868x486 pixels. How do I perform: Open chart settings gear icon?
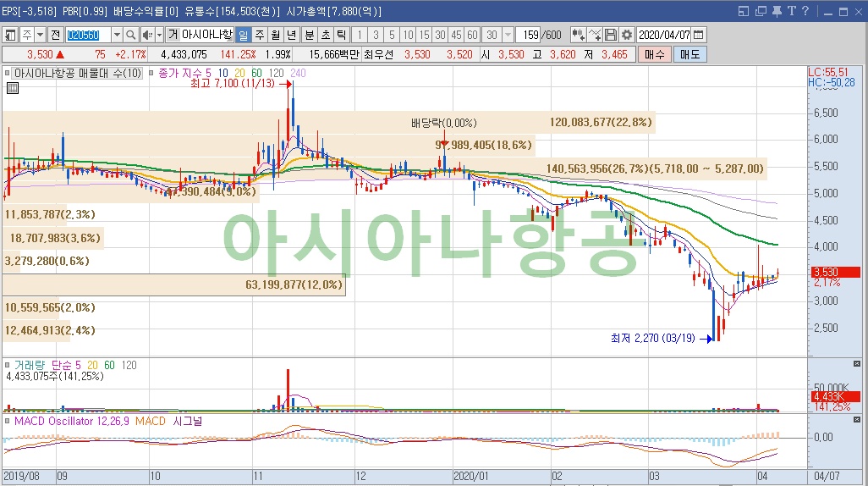(627, 35)
